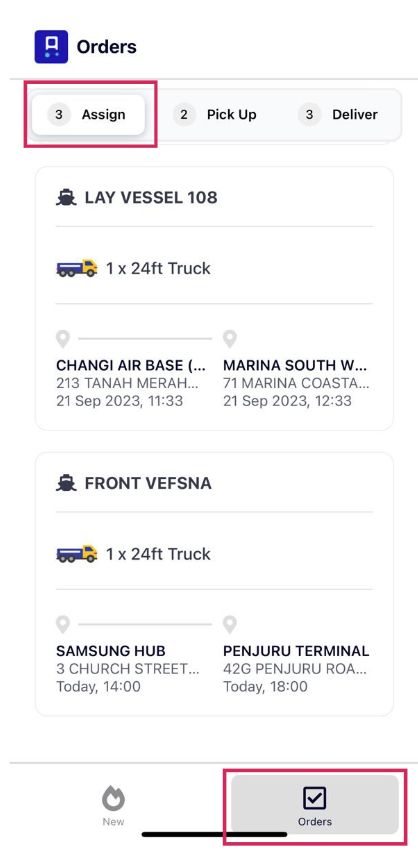
Task: Open the New tab with the flame icon
Action: click(x=113, y=806)
